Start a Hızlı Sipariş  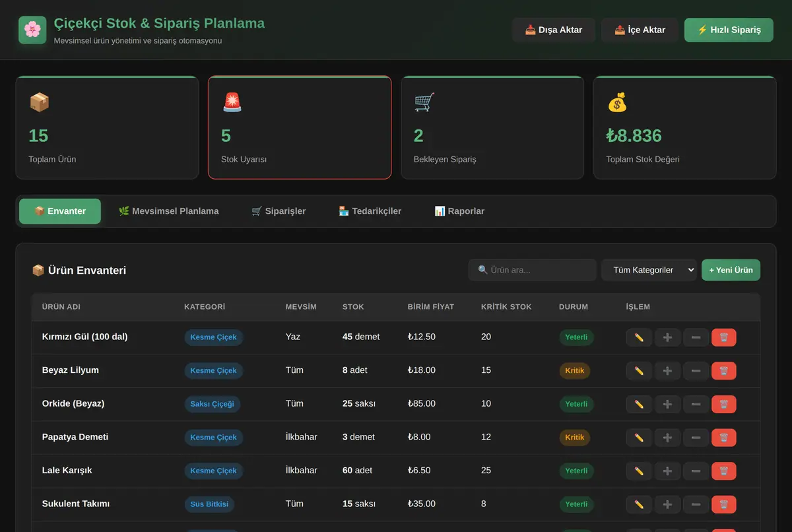pos(729,30)
